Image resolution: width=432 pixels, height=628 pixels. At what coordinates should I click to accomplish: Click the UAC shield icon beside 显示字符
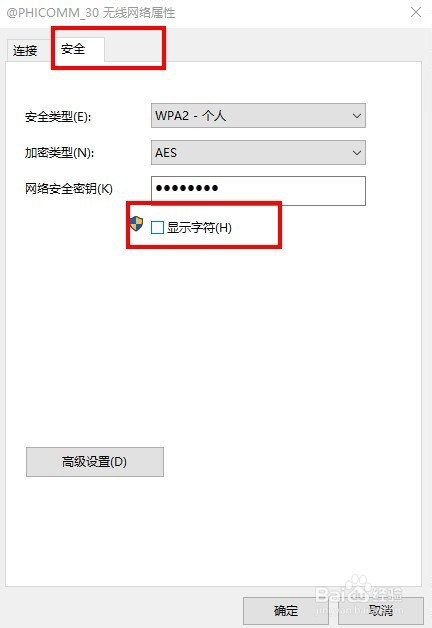(x=136, y=223)
